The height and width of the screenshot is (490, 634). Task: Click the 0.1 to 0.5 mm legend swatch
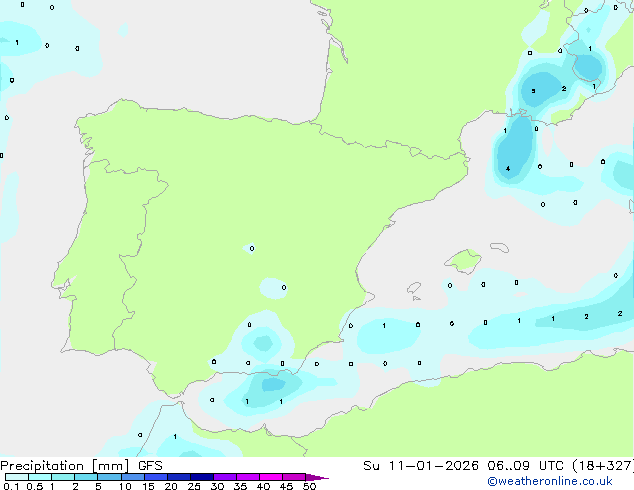point(17,477)
